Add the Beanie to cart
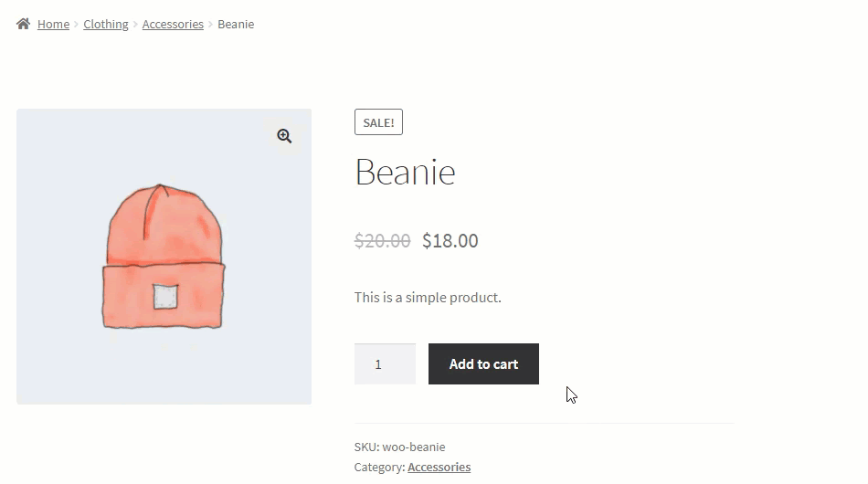Screen dimensions: 868x484 (x=483, y=364)
